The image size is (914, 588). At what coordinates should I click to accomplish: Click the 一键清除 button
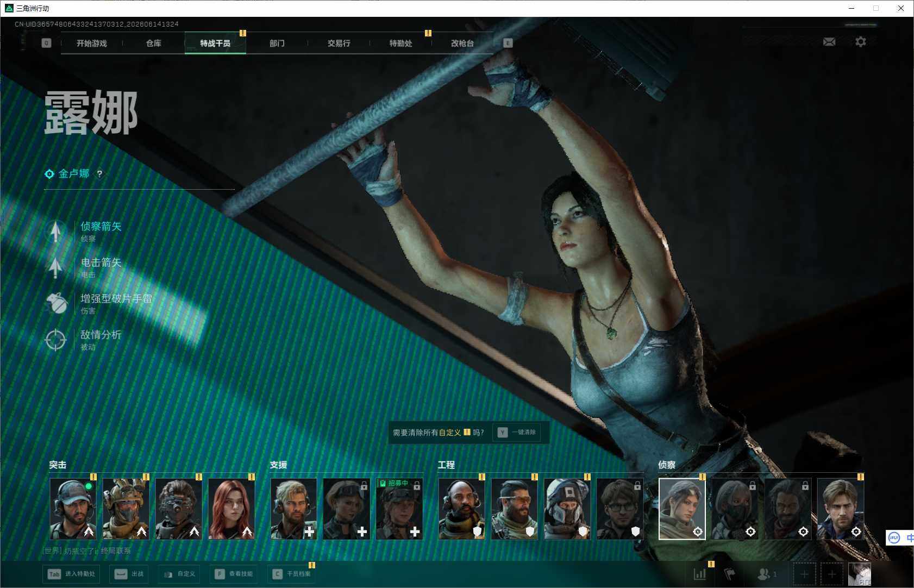[x=517, y=433]
